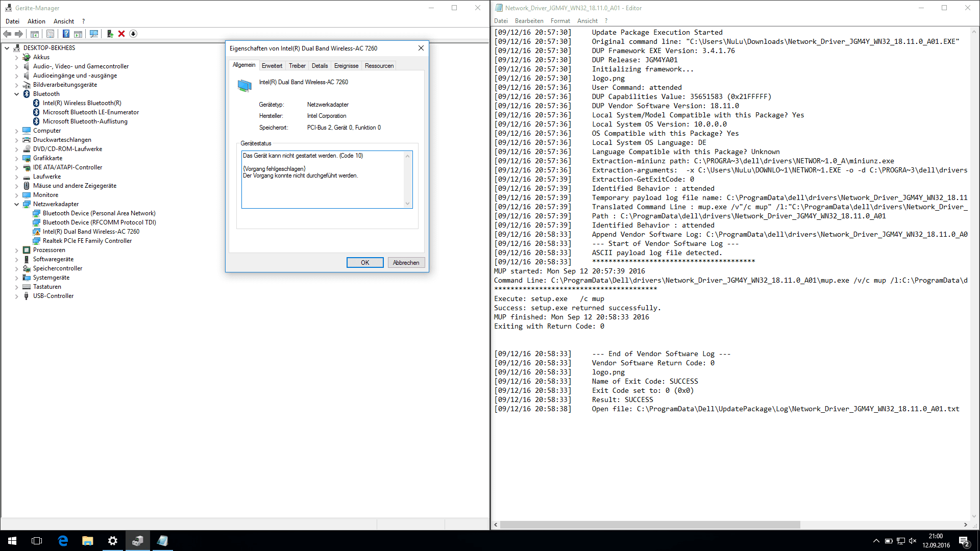The width and height of the screenshot is (980, 551).
Task: Switch to the Ereignisse tab
Action: coord(346,66)
